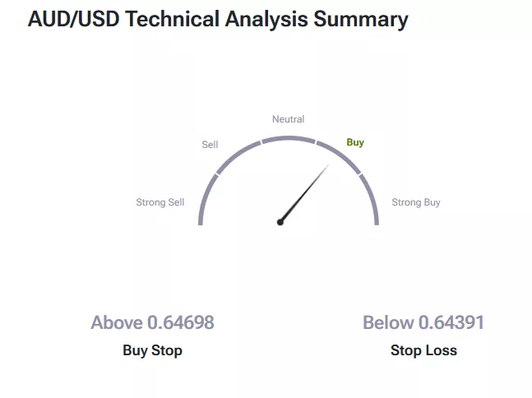This screenshot has height=398, width=532.
Task: Select the Buy Stop caption
Action: (x=152, y=350)
